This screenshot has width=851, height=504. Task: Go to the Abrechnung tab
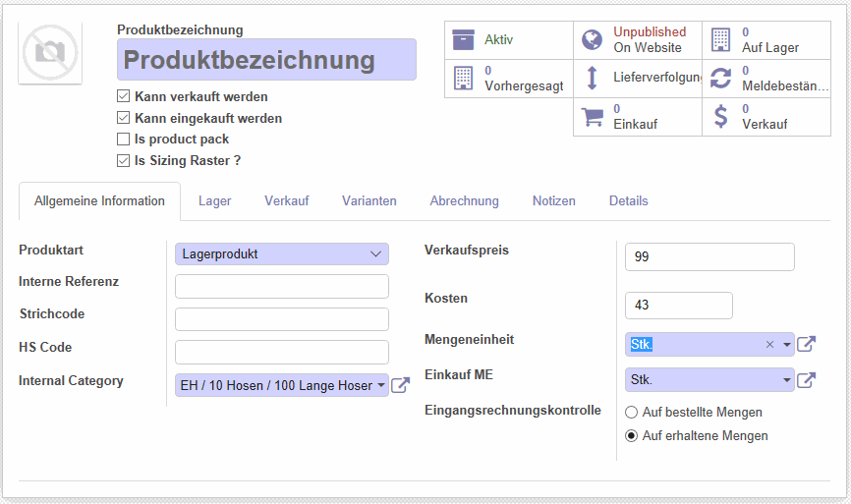(464, 201)
